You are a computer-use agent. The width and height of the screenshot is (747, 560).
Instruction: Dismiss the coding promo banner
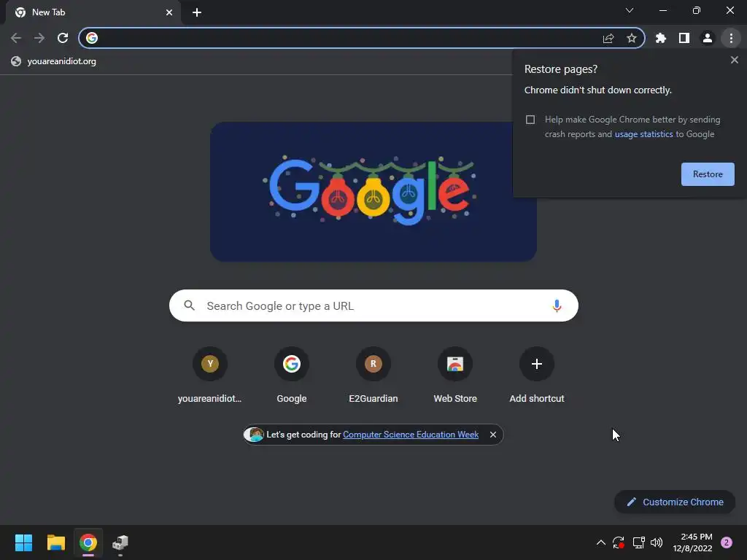click(493, 435)
